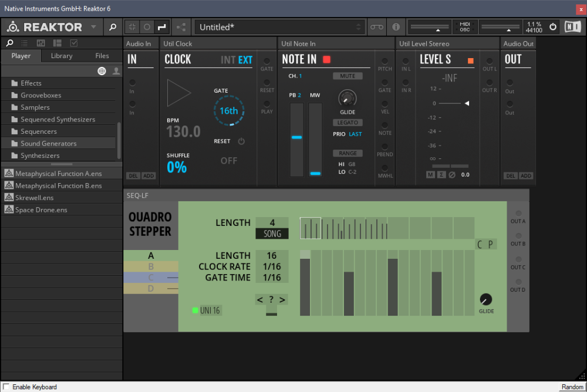Click the folder list scrollbar

coord(119,140)
